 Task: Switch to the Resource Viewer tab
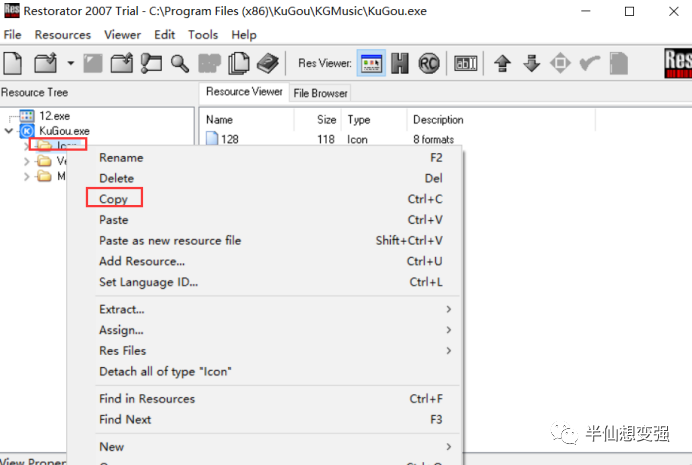[244, 92]
